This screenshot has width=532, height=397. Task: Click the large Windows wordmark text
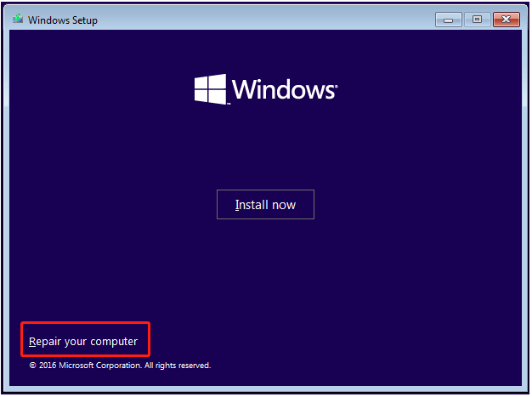point(283,89)
